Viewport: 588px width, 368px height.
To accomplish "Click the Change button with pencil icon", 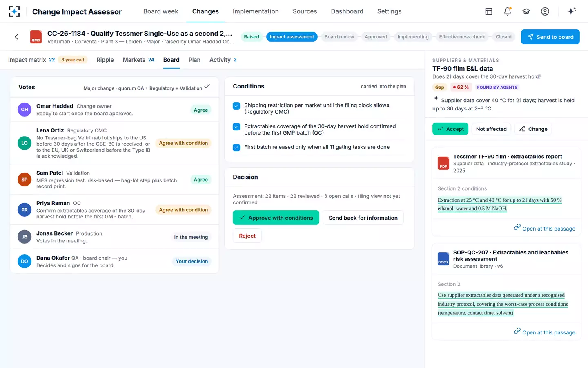I will 533,129.
